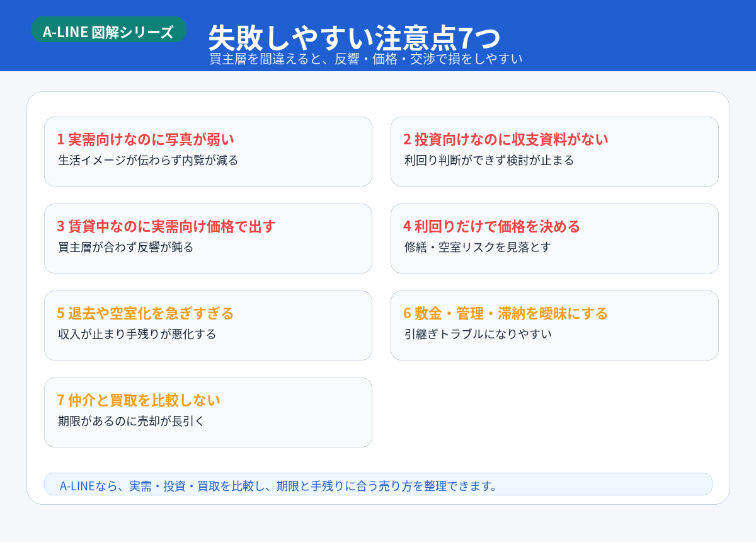The height and width of the screenshot is (542, 756).
Task: Click the footer note starting A-LINEなら
Action: click(378, 484)
